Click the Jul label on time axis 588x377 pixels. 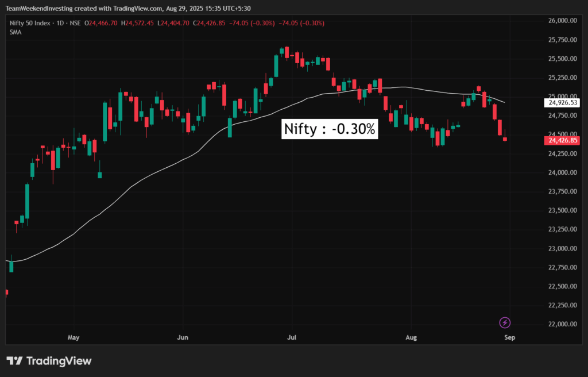click(x=291, y=337)
